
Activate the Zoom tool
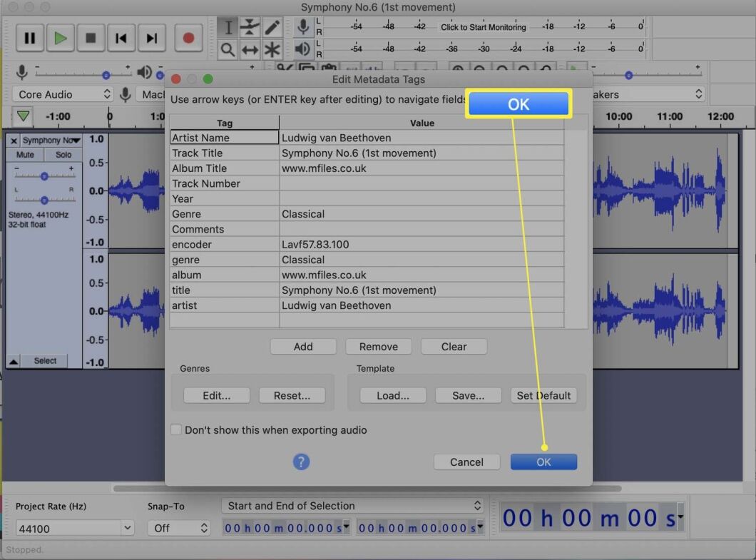pos(228,50)
